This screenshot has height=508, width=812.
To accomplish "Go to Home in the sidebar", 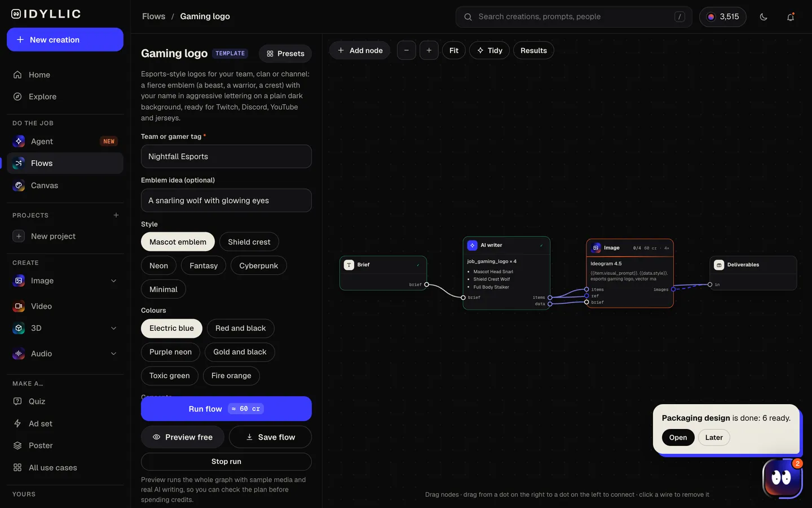I will tap(65, 75).
